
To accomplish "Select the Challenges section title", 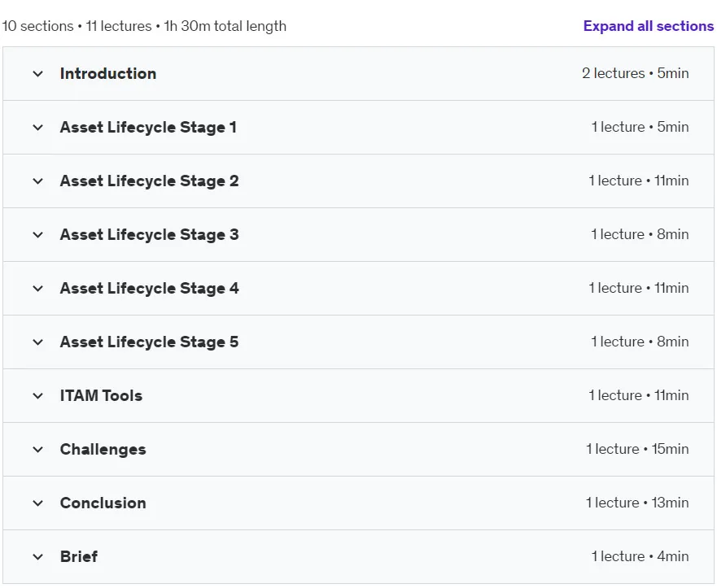I will tap(103, 450).
